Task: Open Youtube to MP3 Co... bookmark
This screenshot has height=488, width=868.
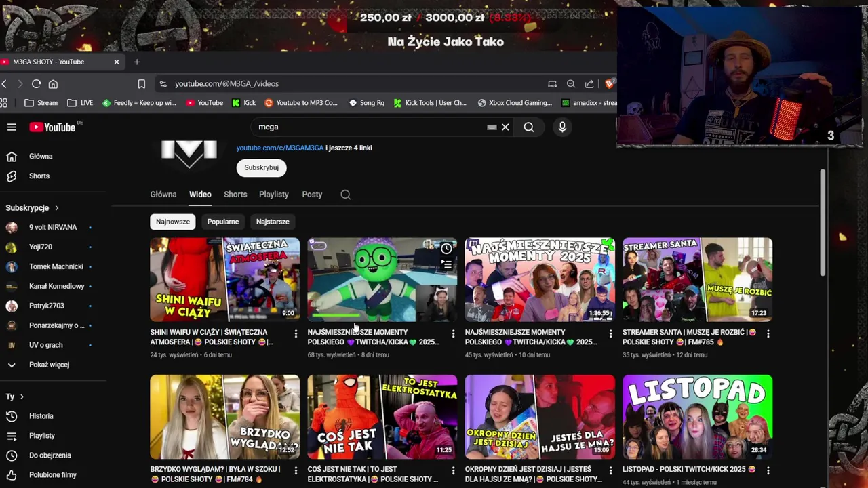Action: (301, 103)
